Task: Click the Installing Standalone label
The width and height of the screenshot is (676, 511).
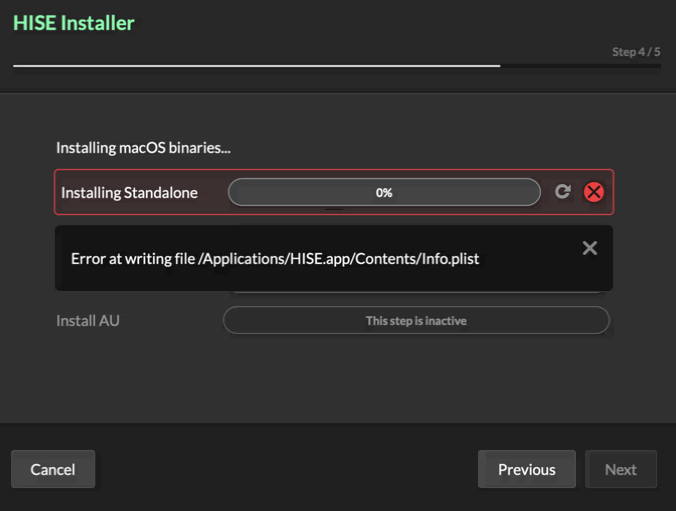Action: (129, 193)
